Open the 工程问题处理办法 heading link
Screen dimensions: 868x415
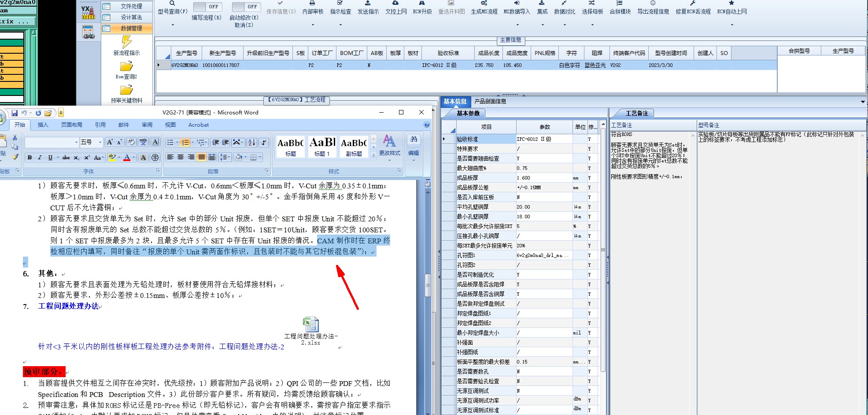click(68, 306)
